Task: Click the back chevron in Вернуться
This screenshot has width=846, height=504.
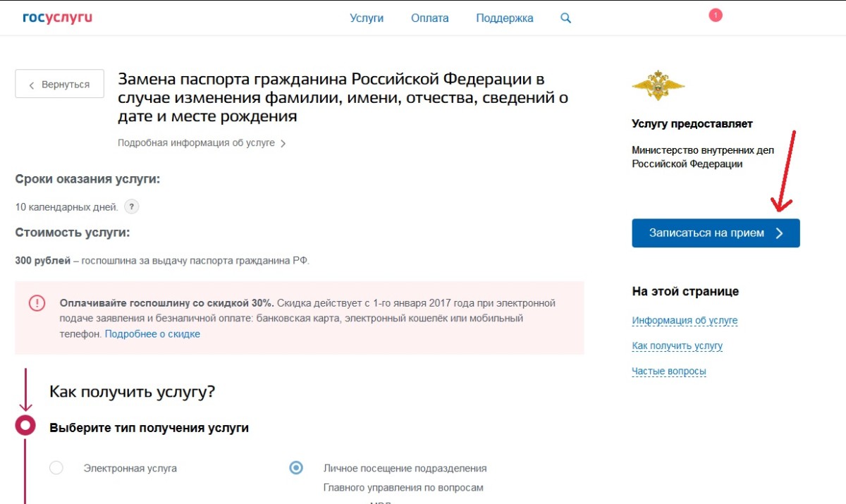Action: 32,85
